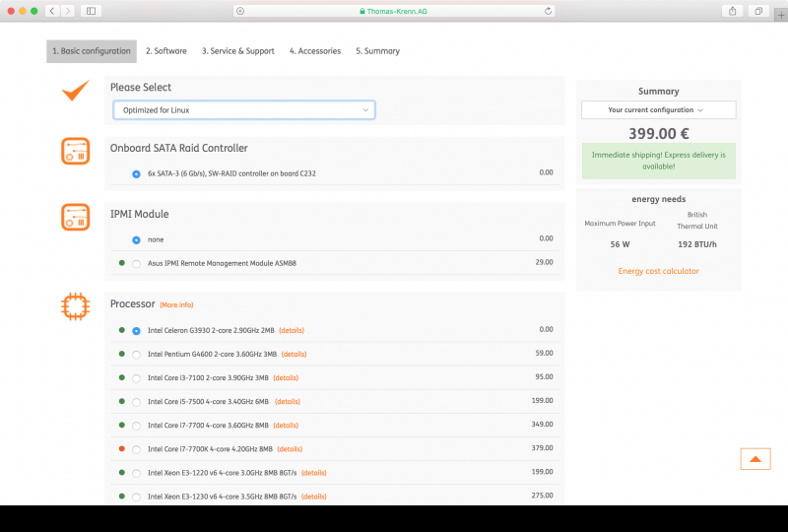The height and width of the screenshot is (532, 788).
Task: Click price 29.00 for Asus IPMI module
Action: click(x=545, y=262)
